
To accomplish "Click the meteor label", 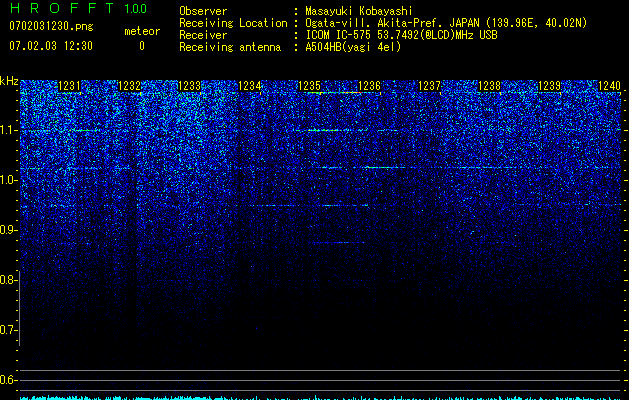I will [142, 31].
